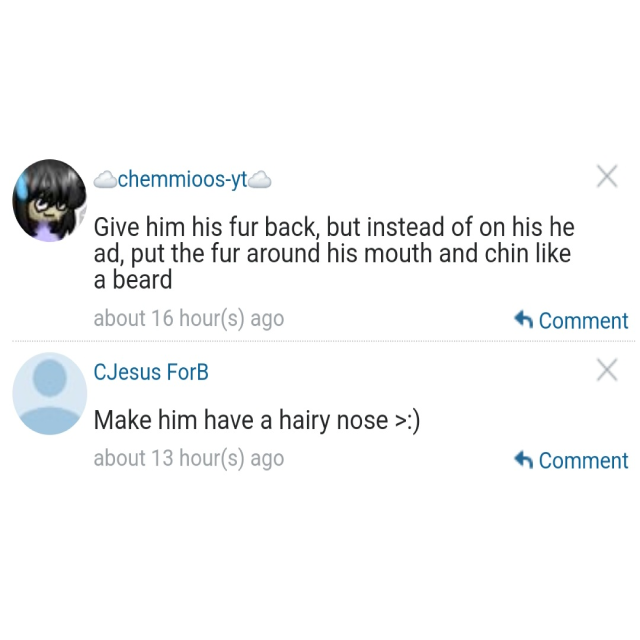This screenshot has width=640, height=640.
Task: Click the 'about 13 hour(s) ago' timestamp
Action: coord(189,458)
